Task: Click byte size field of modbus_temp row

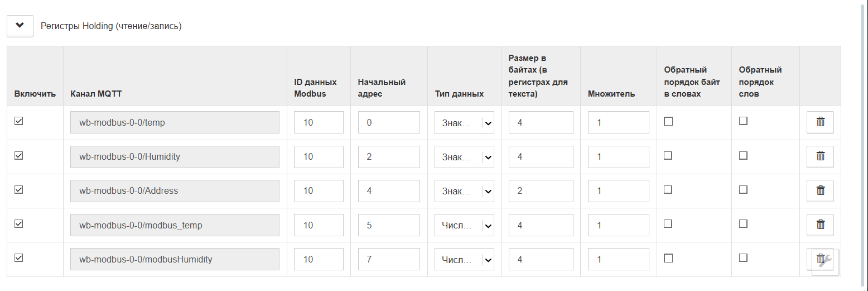Action: 541,225
